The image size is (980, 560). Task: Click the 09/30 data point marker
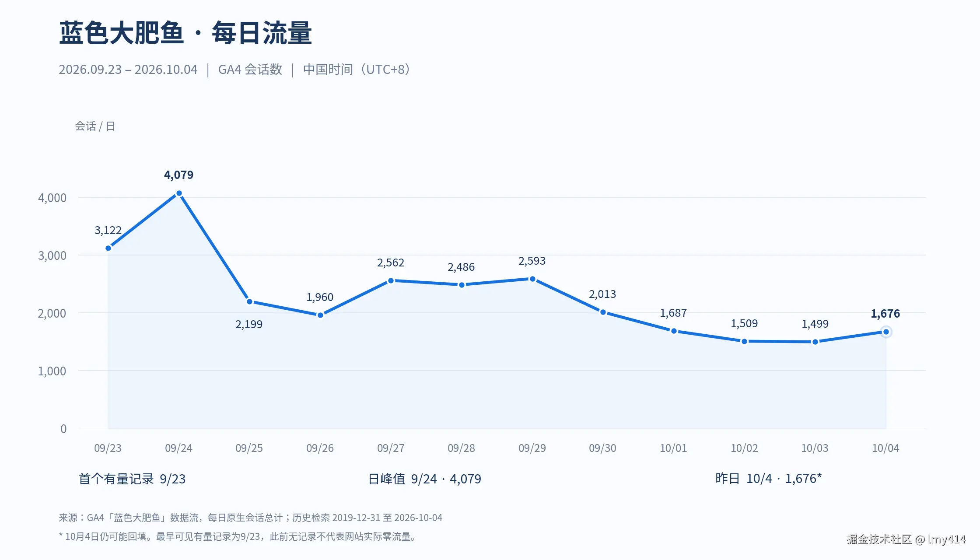pos(603,312)
